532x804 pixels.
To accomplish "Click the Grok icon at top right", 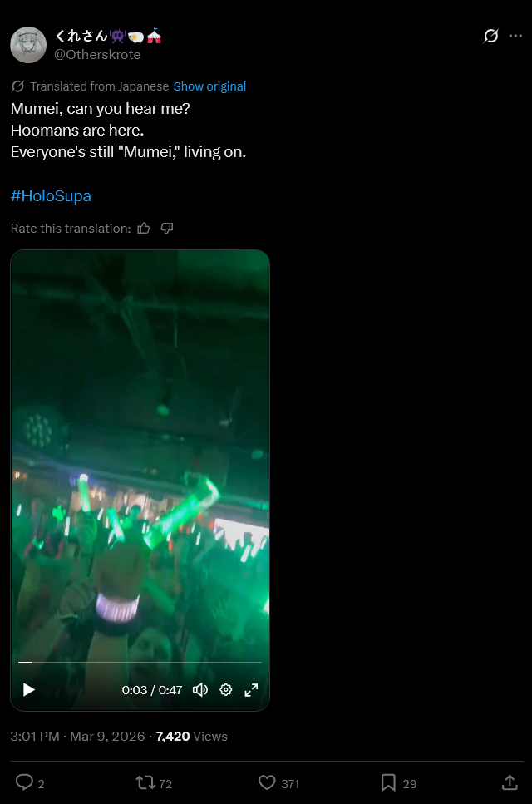I will [x=491, y=36].
